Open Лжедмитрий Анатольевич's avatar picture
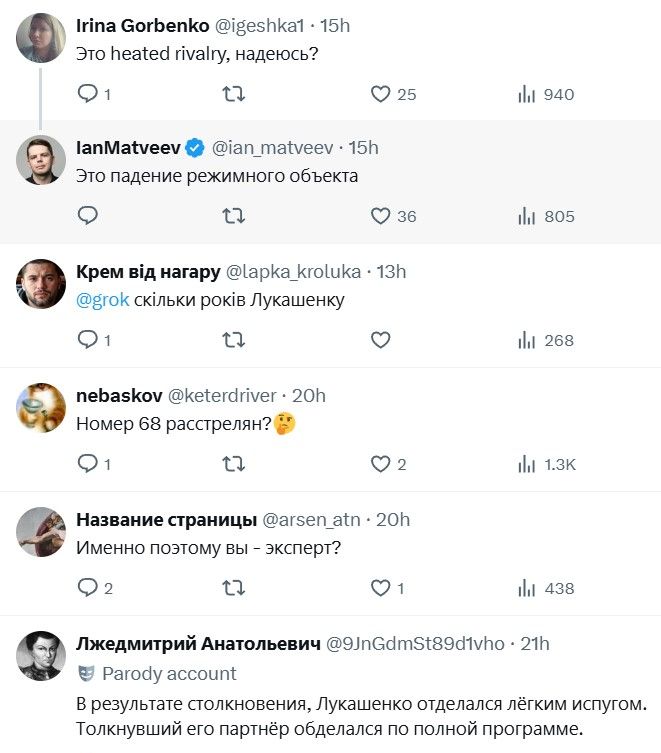Image resolution: width=661 pixels, height=753 pixels. [41, 656]
